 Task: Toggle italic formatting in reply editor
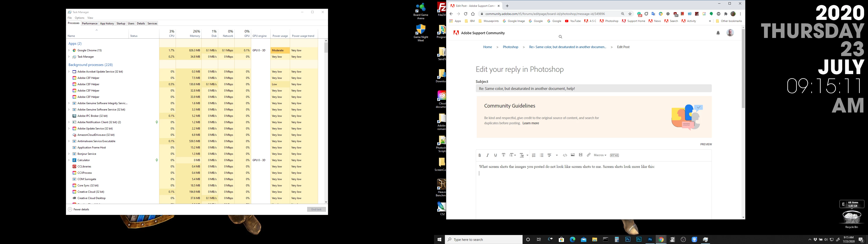(488, 155)
